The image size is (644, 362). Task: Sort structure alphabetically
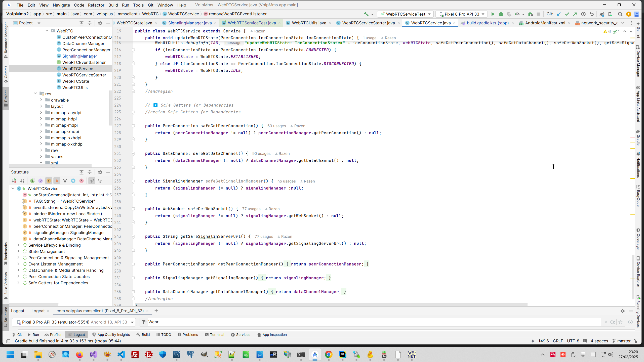point(22,181)
